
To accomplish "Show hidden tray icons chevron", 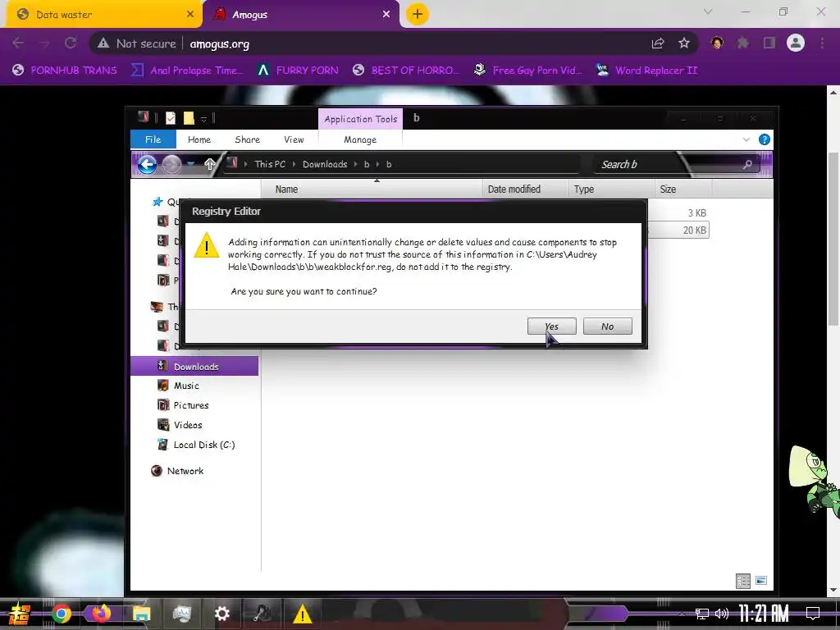I will (682, 614).
